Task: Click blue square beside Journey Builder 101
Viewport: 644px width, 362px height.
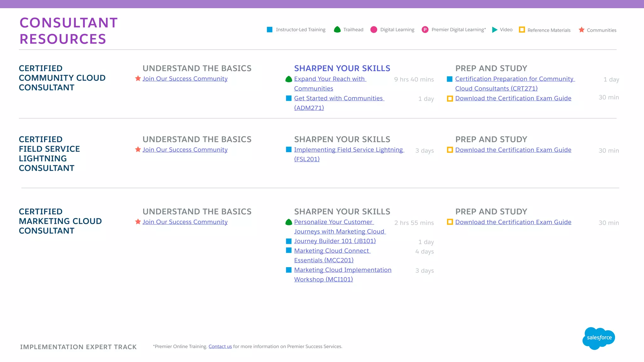Action: 289,241
